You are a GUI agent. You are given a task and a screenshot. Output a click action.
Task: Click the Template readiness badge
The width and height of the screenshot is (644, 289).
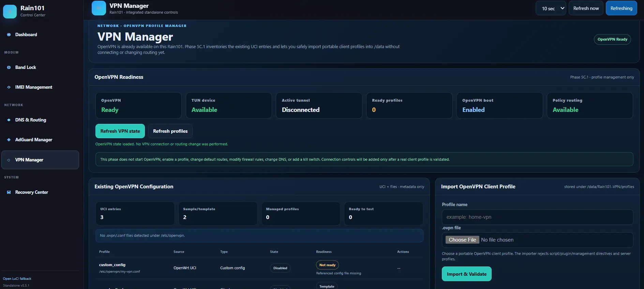[x=327, y=286]
